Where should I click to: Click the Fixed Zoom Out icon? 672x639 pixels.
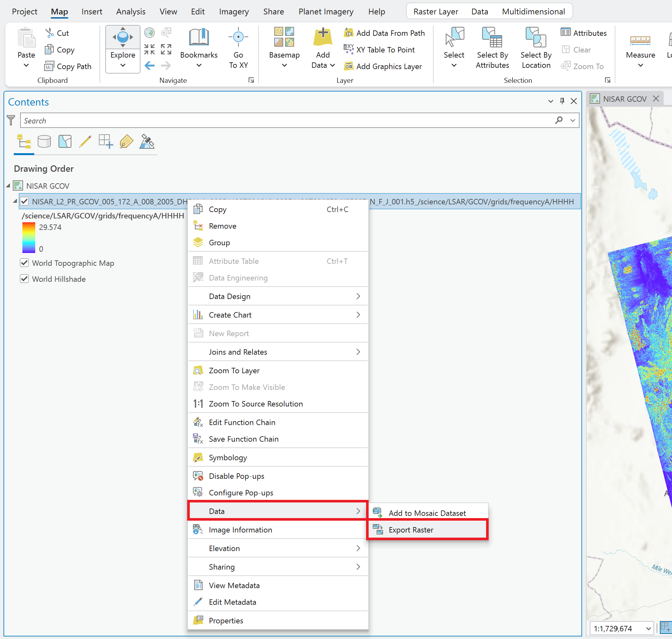pos(149,49)
